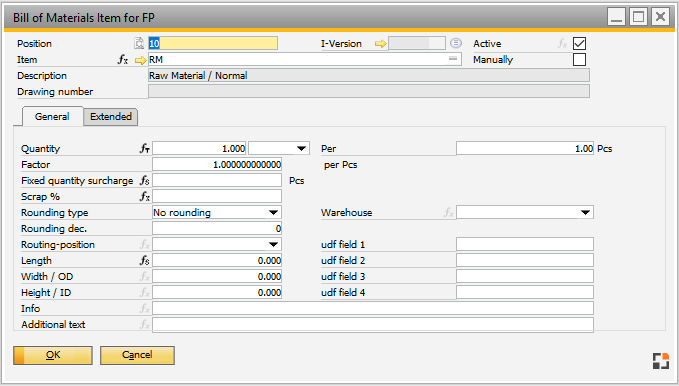The height and width of the screenshot is (386, 679).
Task: Open the I-Version list circle icon
Action: point(456,43)
